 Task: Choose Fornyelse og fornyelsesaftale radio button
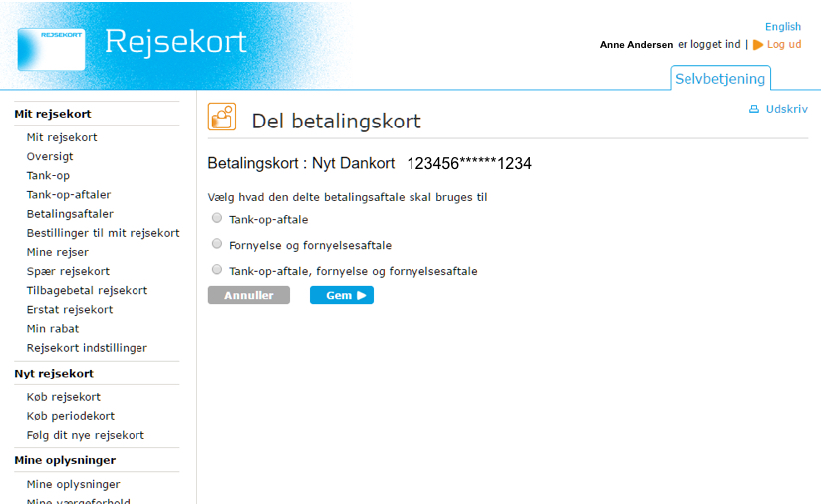(x=217, y=244)
